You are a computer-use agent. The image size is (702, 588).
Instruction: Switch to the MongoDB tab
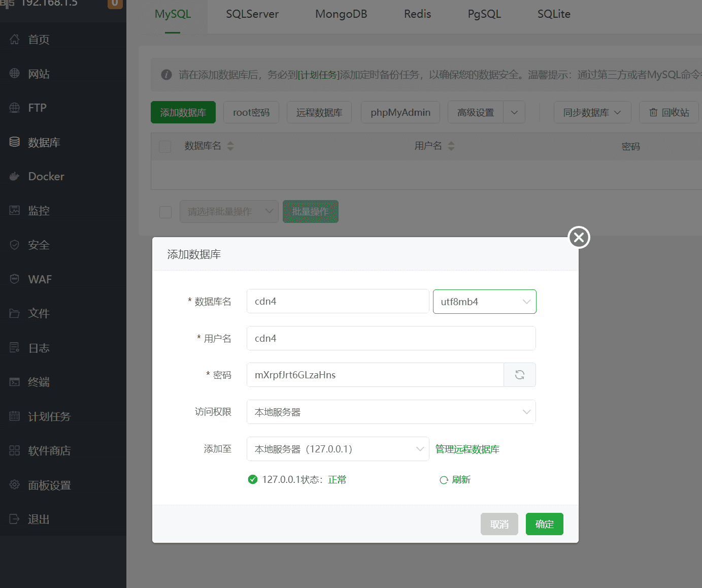point(341,14)
